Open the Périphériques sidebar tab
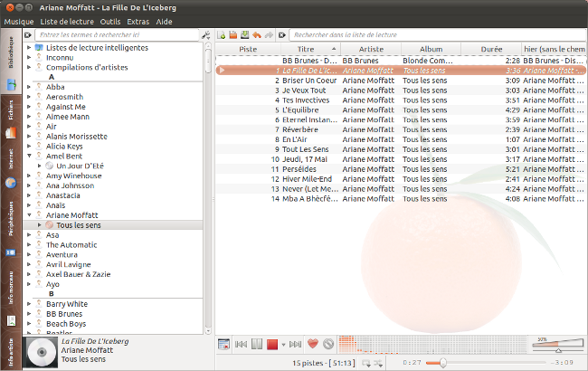This screenshot has height=371, width=588. [x=11, y=228]
